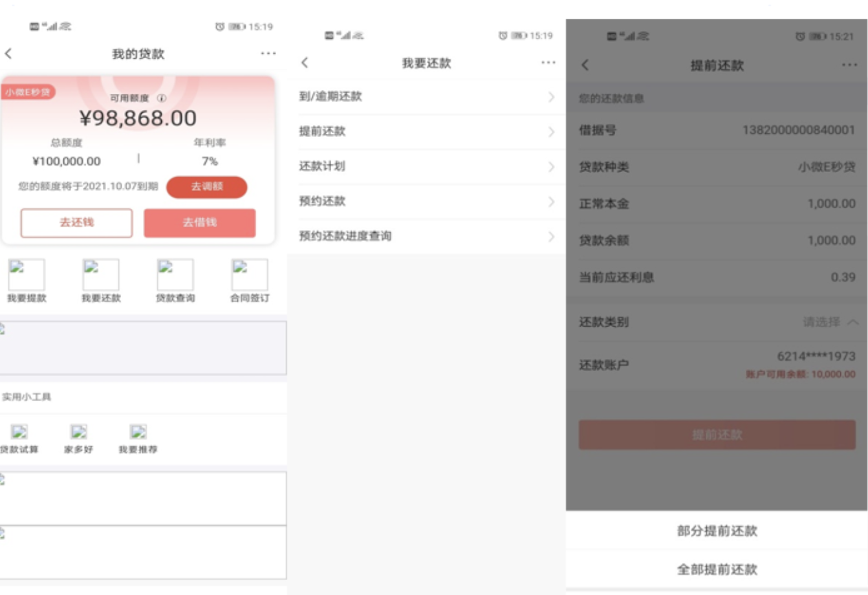Open the 贷款查询 shortcut icon
The height and width of the screenshot is (595, 868).
click(x=175, y=275)
